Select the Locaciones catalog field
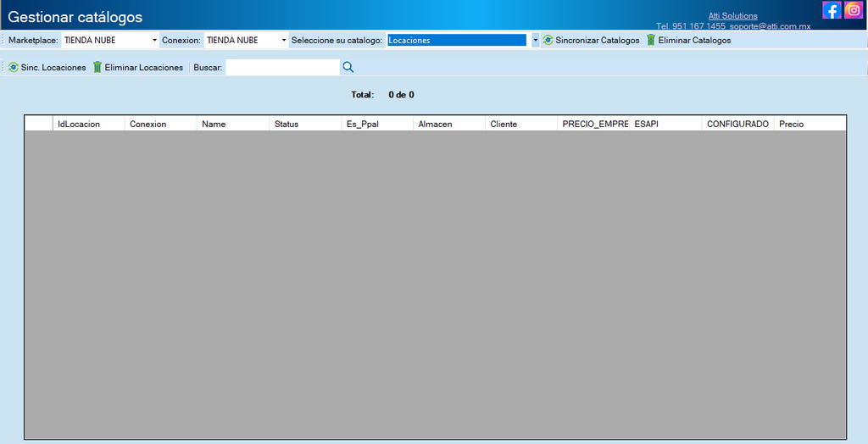This screenshot has width=868, height=444. click(x=457, y=41)
